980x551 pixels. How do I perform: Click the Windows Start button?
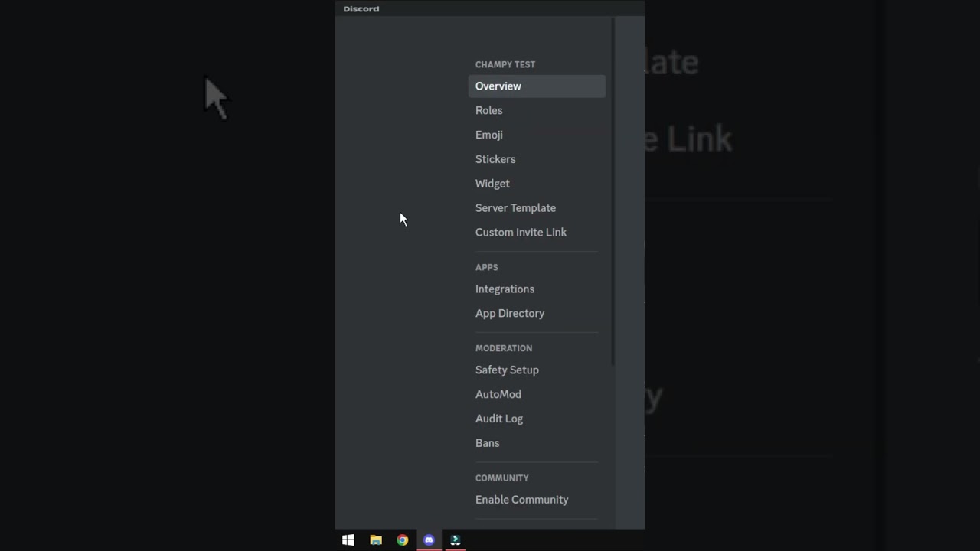348,540
